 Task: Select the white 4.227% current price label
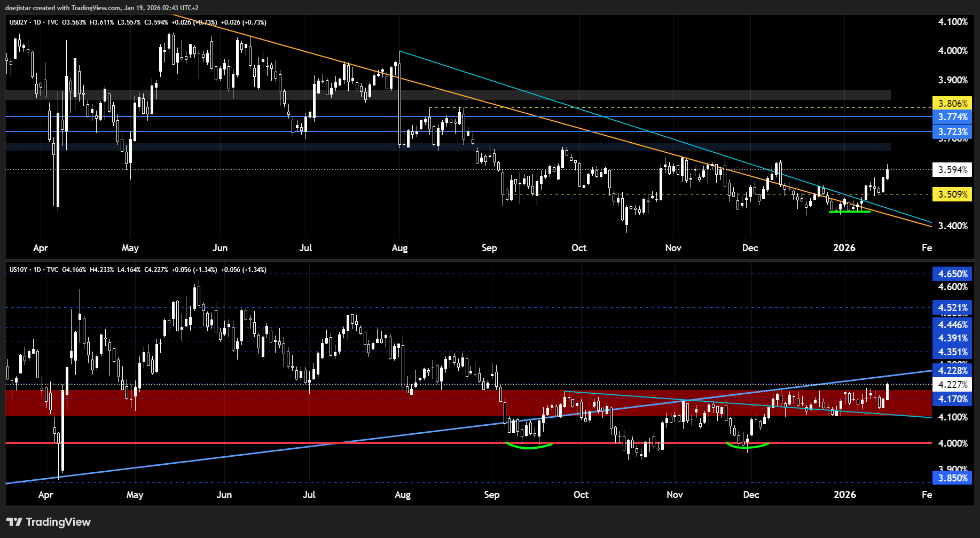pos(952,385)
